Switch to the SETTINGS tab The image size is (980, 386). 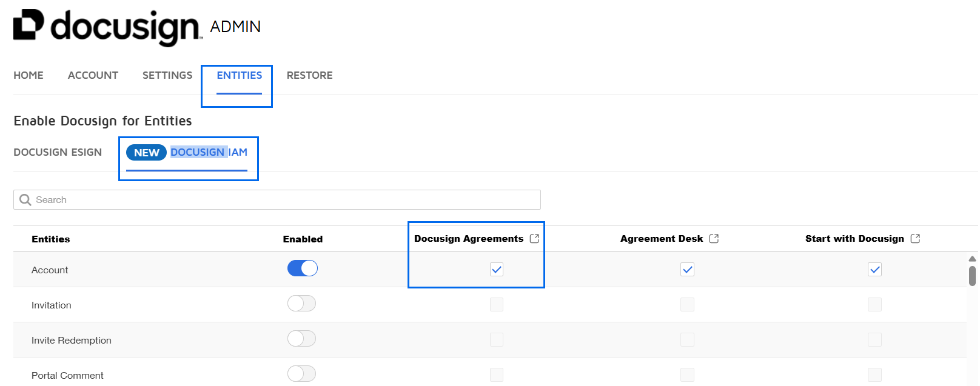[x=167, y=75]
